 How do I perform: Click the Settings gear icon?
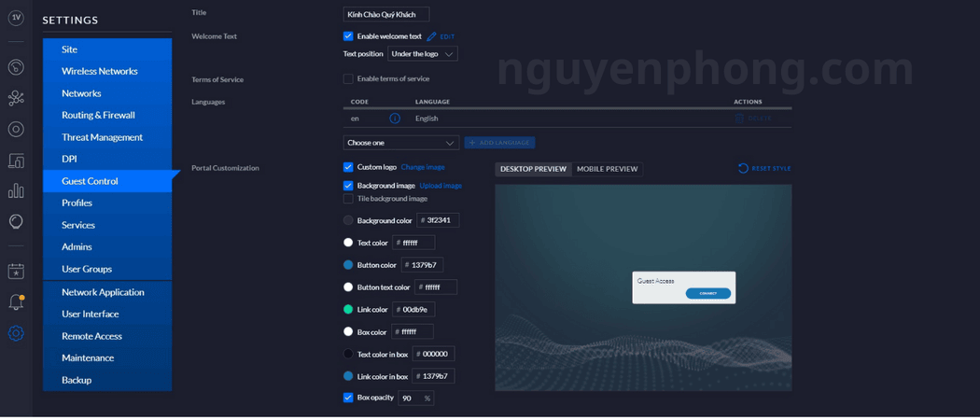click(x=16, y=333)
